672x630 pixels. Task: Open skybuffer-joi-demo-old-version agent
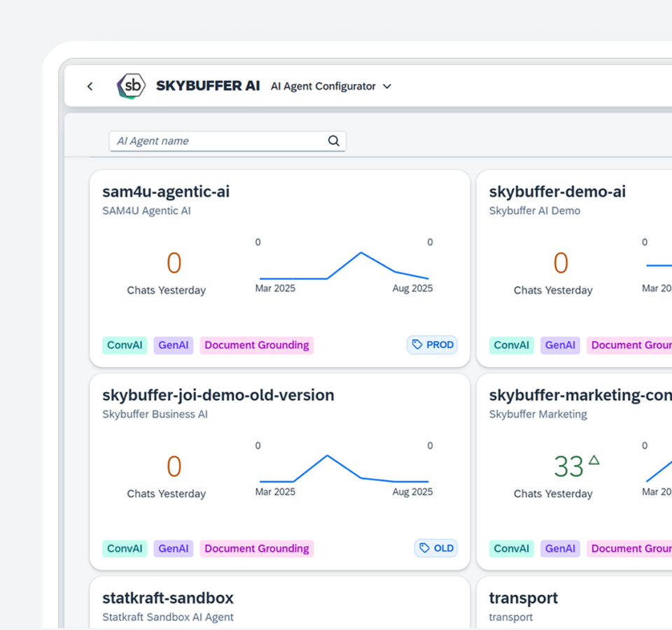click(218, 395)
